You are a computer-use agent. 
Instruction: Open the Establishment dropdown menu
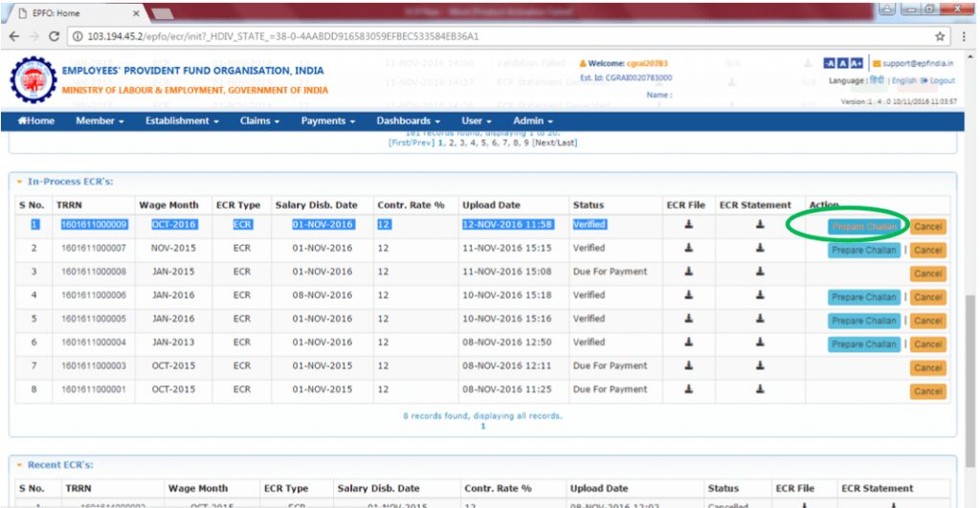pos(181,121)
